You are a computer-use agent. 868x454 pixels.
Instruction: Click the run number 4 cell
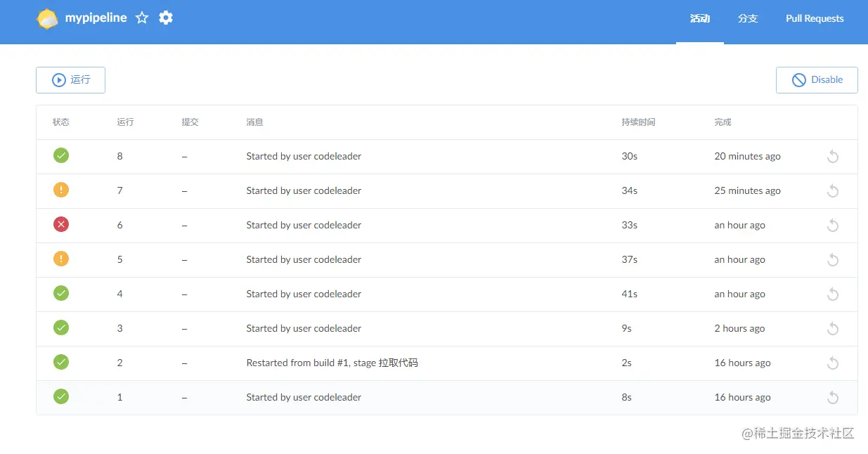120,294
